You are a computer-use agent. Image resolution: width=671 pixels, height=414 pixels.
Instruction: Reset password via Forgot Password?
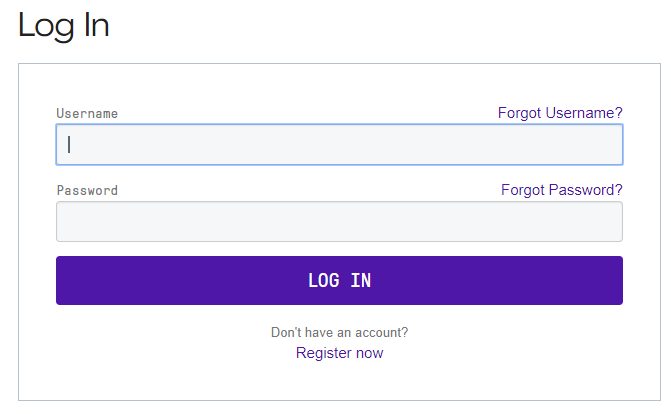click(x=561, y=190)
